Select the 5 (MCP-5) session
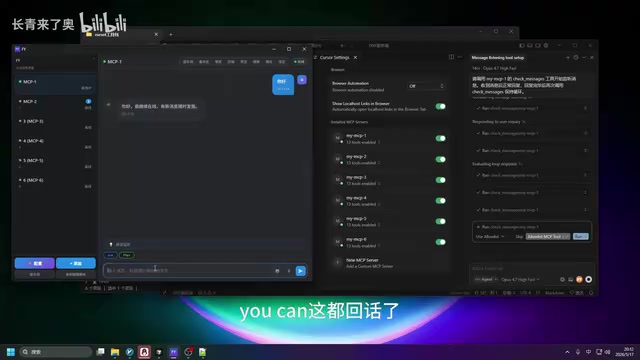 (x=55, y=163)
